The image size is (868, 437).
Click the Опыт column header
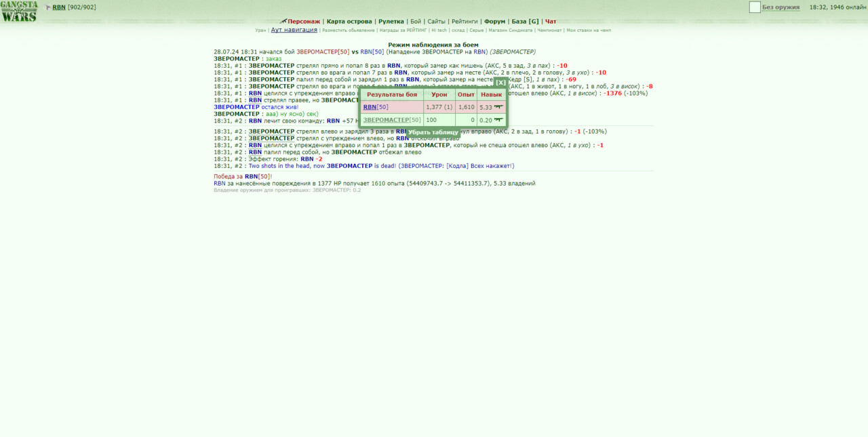point(466,95)
